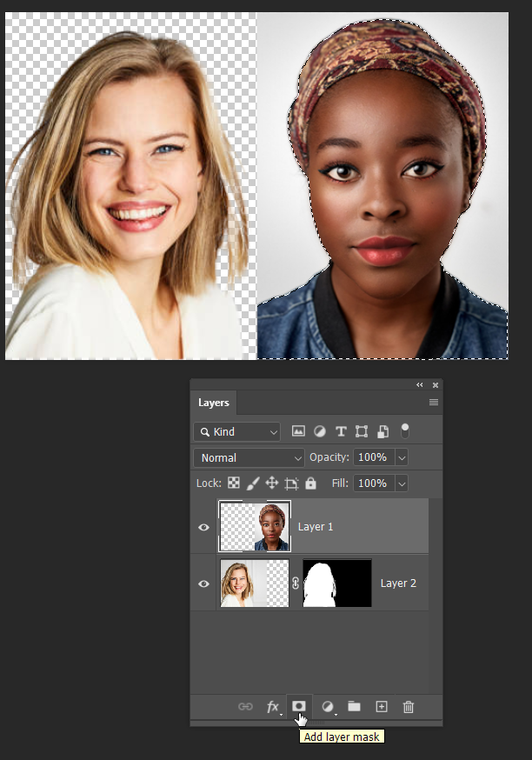Screen dimensions: 532x760
Task: Toggle layer filtering on or off
Action: click(x=405, y=430)
